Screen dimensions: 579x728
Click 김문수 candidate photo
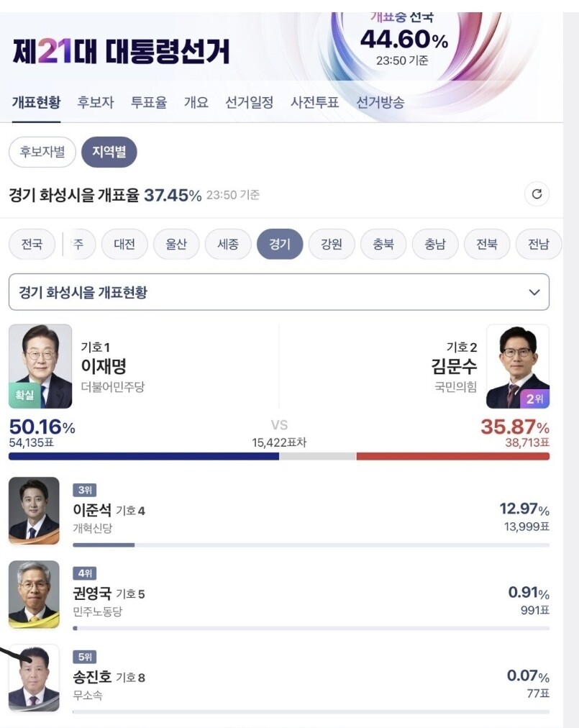tap(518, 366)
